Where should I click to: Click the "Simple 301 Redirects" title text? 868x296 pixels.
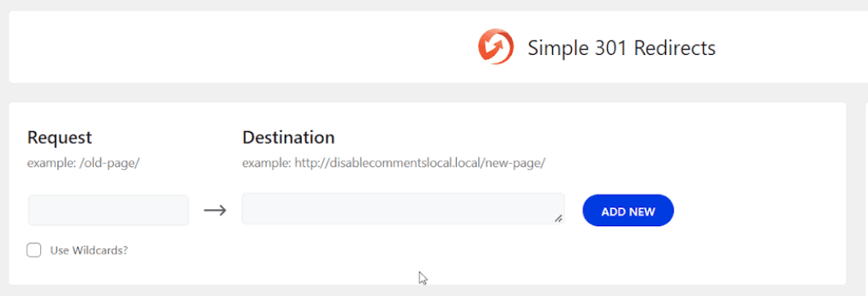point(621,48)
